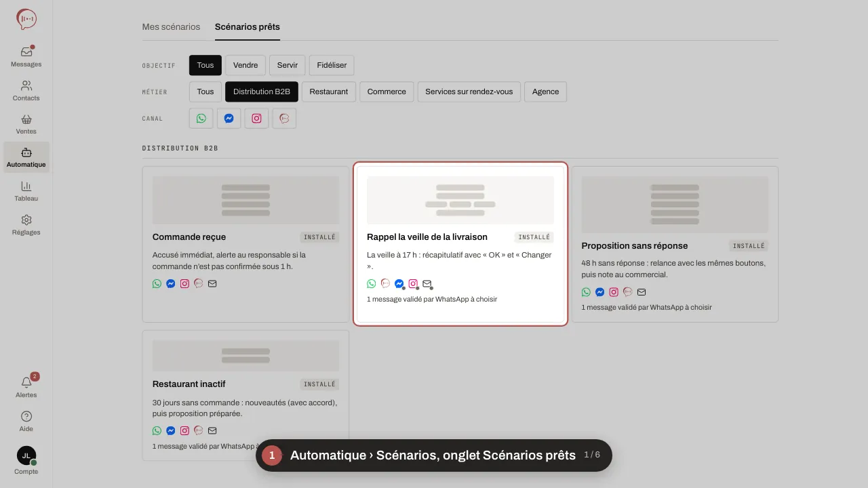Screen dimensions: 868x488
Task: Select the Scénarios prêts tab
Action: (x=248, y=27)
